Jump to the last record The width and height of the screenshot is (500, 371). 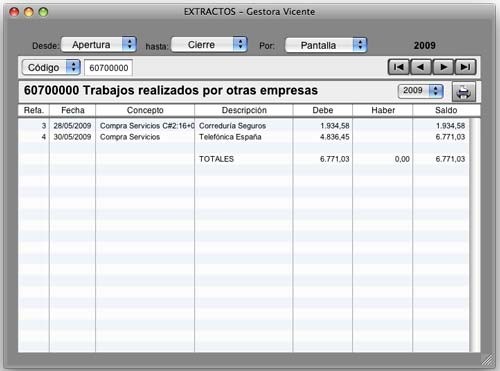[x=466, y=67]
